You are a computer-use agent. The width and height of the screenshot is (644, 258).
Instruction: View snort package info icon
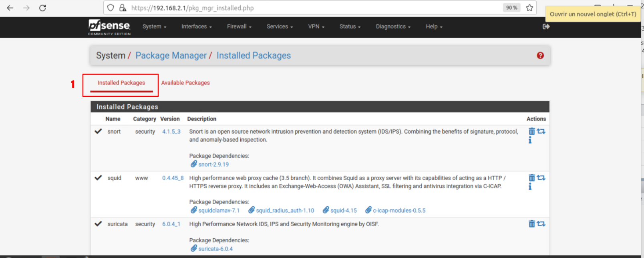[x=530, y=140]
